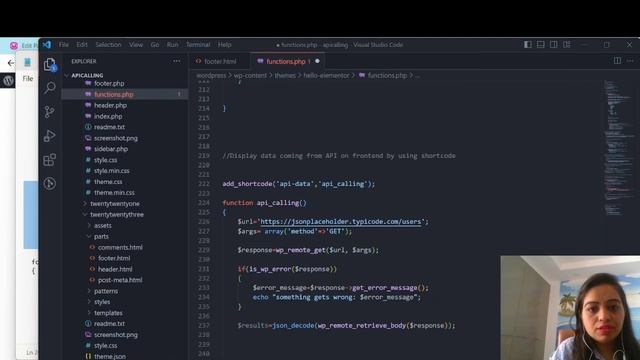Click wp-content in the breadcrumb path
The image size is (640, 360).
(x=250, y=76)
